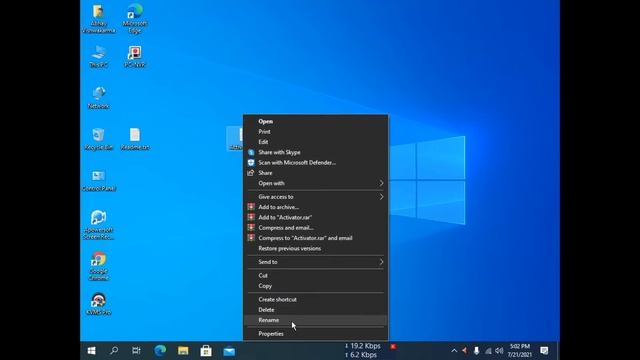Select the Google Chrome desktop icon
The width and height of the screenshot is (640, 360).
98,266
